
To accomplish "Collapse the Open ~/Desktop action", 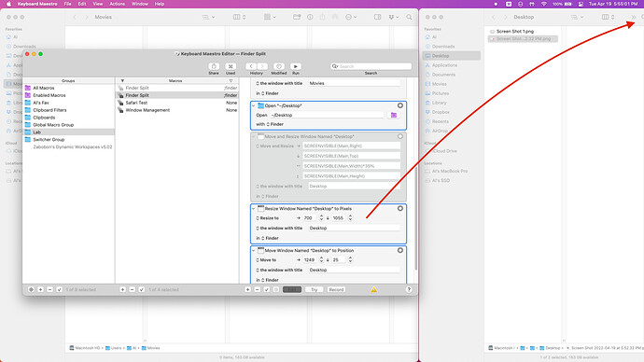I will click(x=254, y=105).
